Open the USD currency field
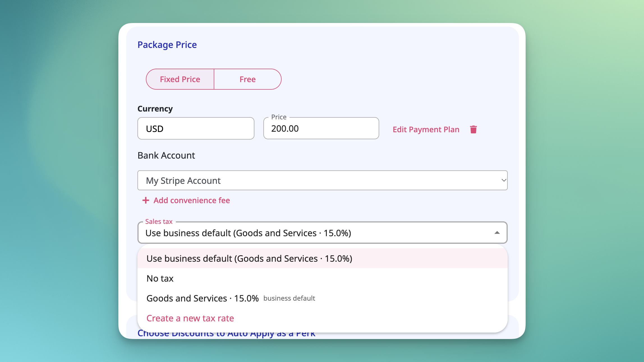This screenshot has height=362, width=644. 196,128
